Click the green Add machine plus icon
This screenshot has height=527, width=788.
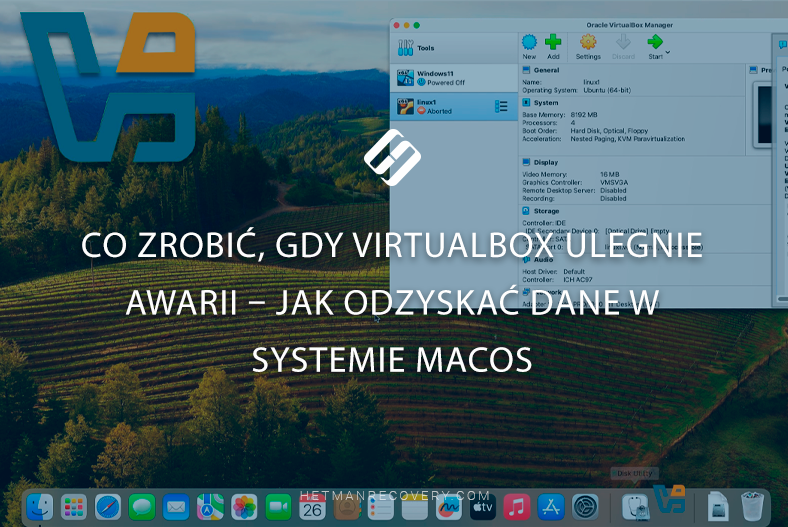point(553,42)
